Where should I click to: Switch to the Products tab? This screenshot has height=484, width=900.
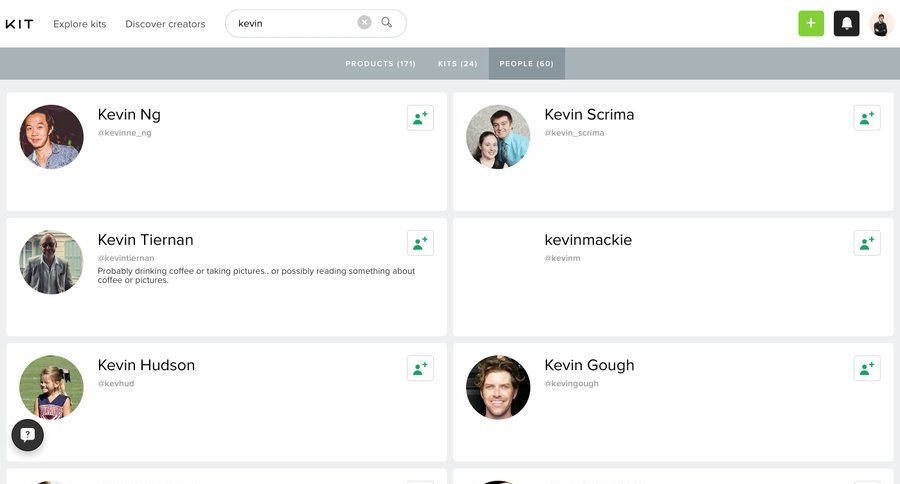pos(380,64)
